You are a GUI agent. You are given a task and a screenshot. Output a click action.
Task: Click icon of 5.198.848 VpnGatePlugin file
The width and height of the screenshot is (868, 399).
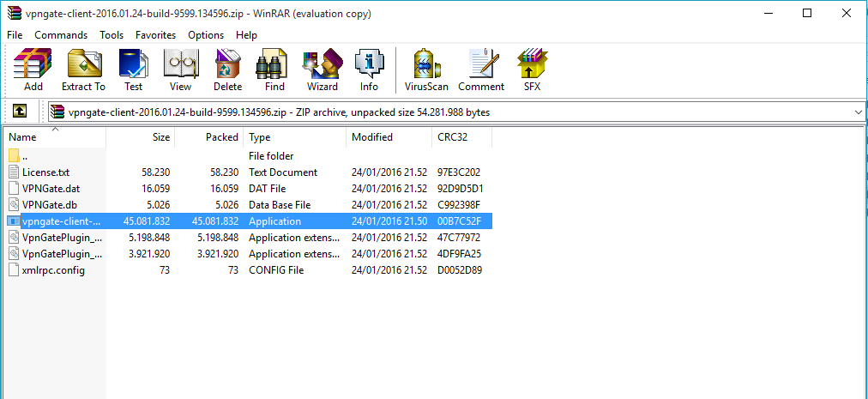tap(15, 238)
